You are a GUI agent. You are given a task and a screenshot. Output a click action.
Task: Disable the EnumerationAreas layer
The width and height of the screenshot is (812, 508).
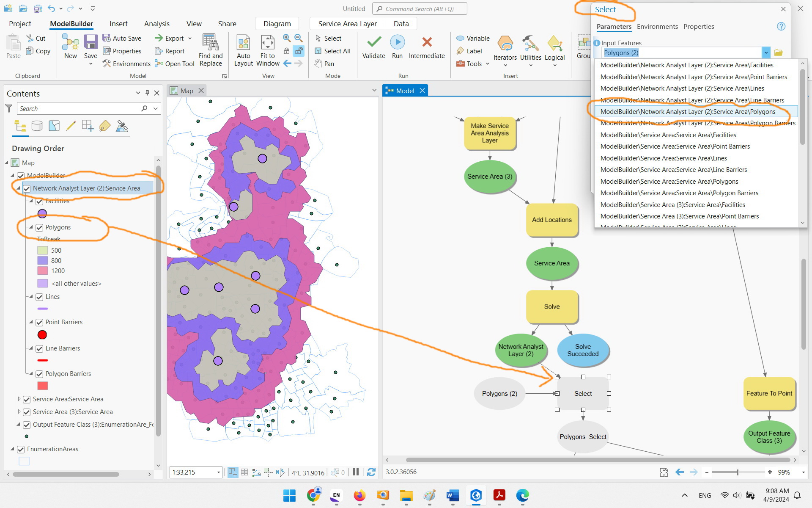click(21, 449)
